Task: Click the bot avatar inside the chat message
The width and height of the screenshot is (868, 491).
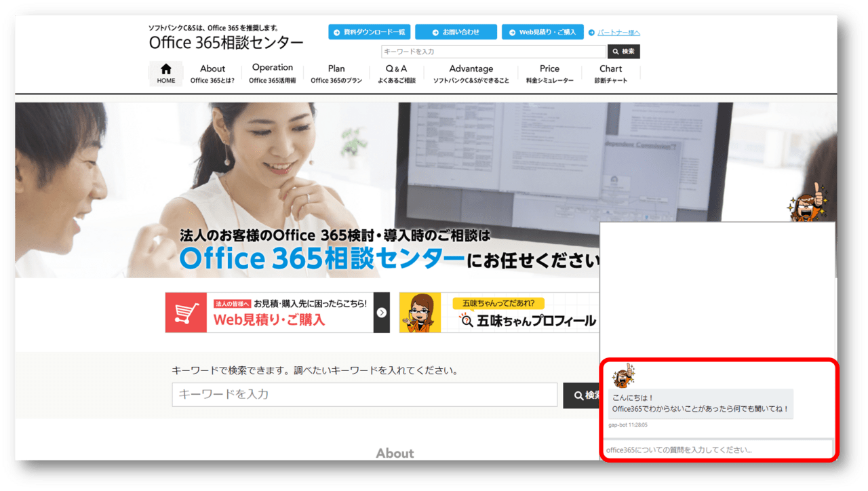Action: click(x=623, y=376)
